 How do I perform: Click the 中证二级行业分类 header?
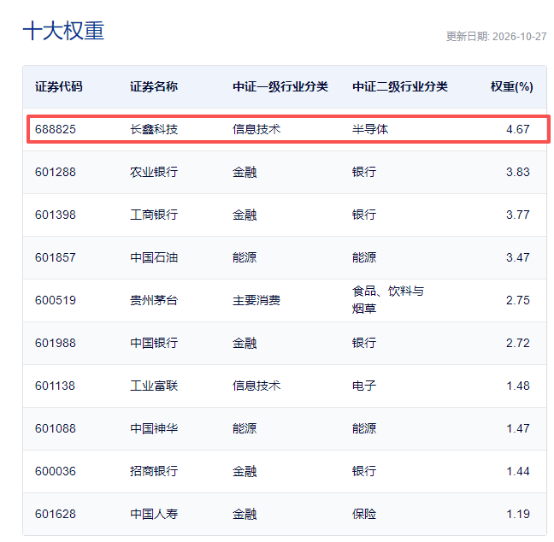tap(400, 87)
